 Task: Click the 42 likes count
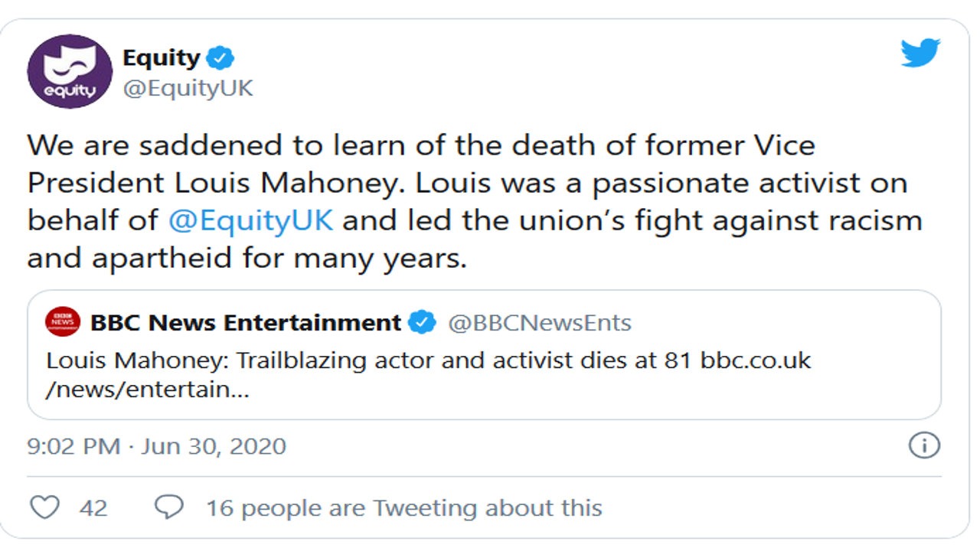(93, 507)
